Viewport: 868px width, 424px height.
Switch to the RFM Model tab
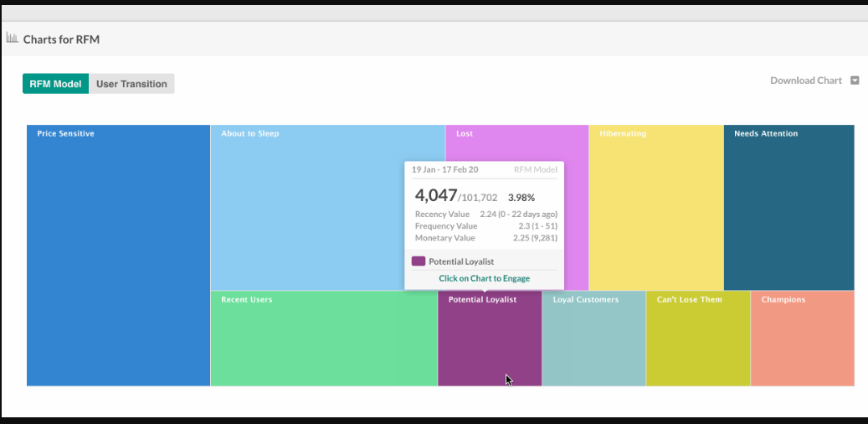tap(55, 84)
